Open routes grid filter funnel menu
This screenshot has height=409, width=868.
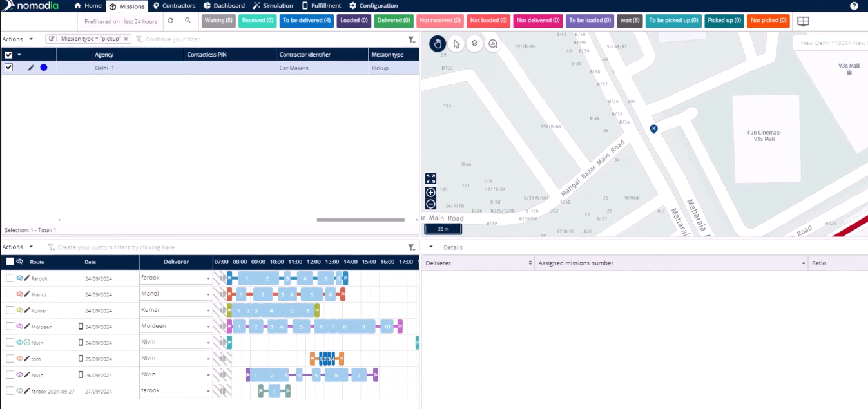[x=411, y=247]
